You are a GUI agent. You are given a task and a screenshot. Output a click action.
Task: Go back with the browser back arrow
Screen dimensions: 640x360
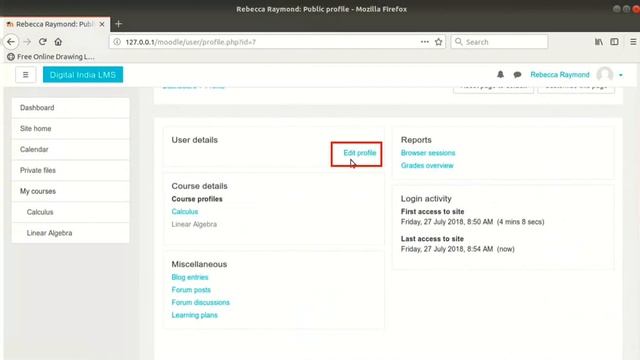click(11, 42)
